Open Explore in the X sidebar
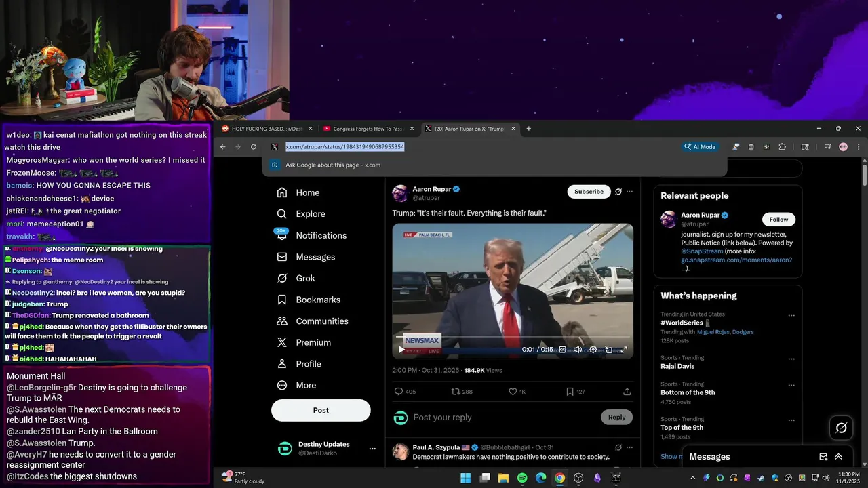 click(300, 214)
